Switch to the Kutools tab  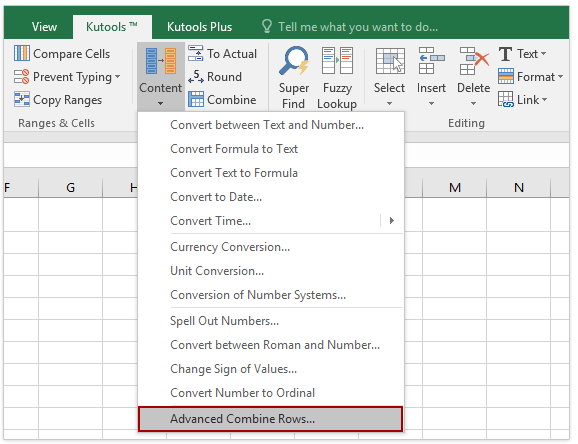112,27
